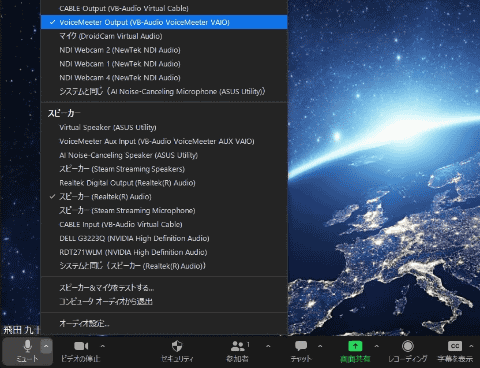This screenshot has width=480, height=368.
Task: Expand chevron next to Share Screen
Action: coord(377,346)
